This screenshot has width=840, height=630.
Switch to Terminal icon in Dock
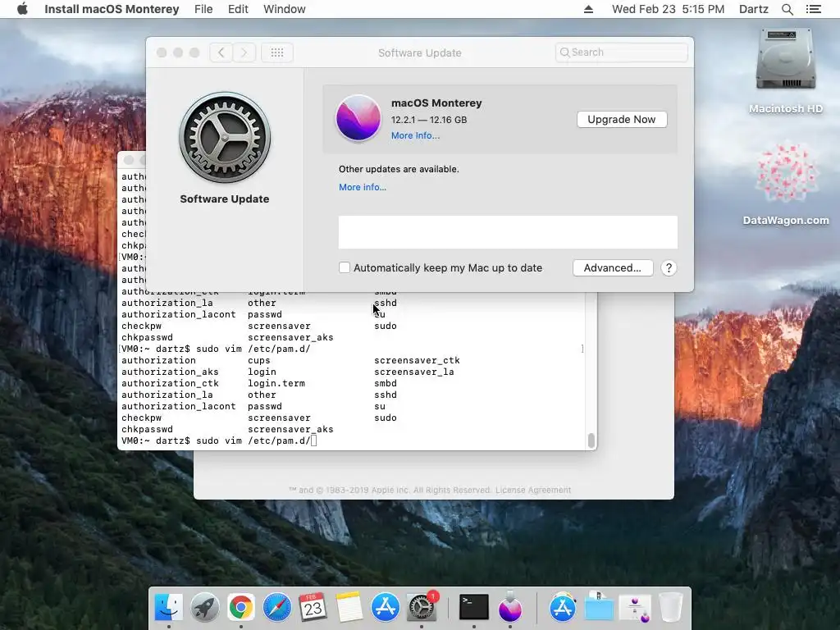[474, 607]
